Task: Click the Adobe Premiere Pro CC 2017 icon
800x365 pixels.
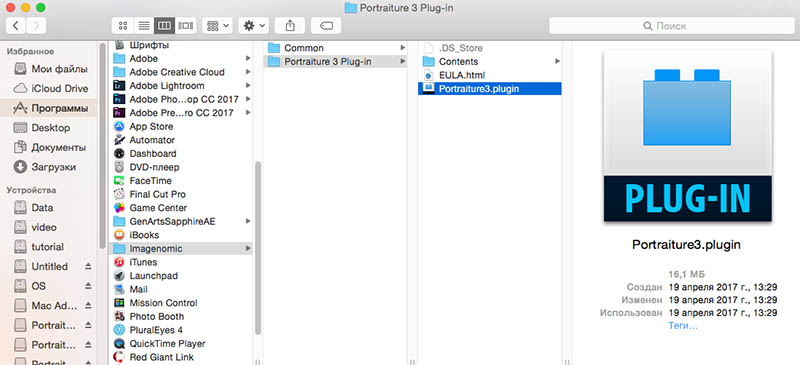Action: pos(119,113)
